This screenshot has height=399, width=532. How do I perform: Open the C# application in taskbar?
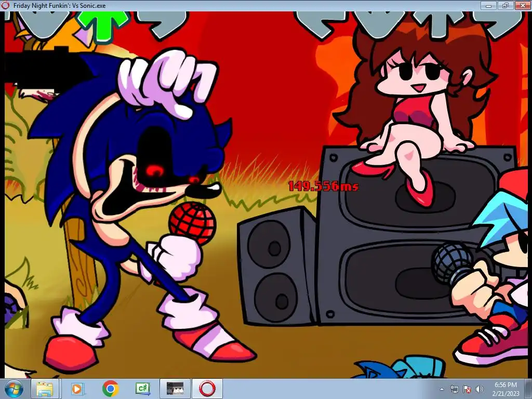point(143,389)
